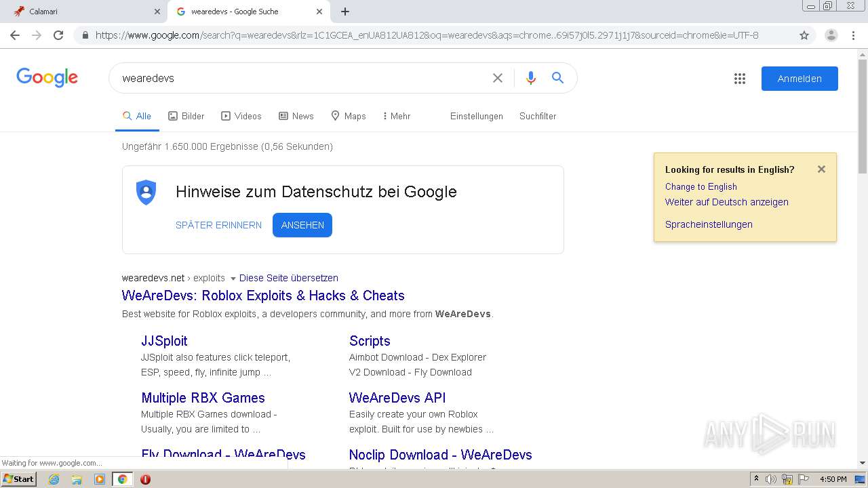Image resolution: width=868 pixels, height=488 pixels.
Task: Click the padlock site info icon
Action: point(85,35)
